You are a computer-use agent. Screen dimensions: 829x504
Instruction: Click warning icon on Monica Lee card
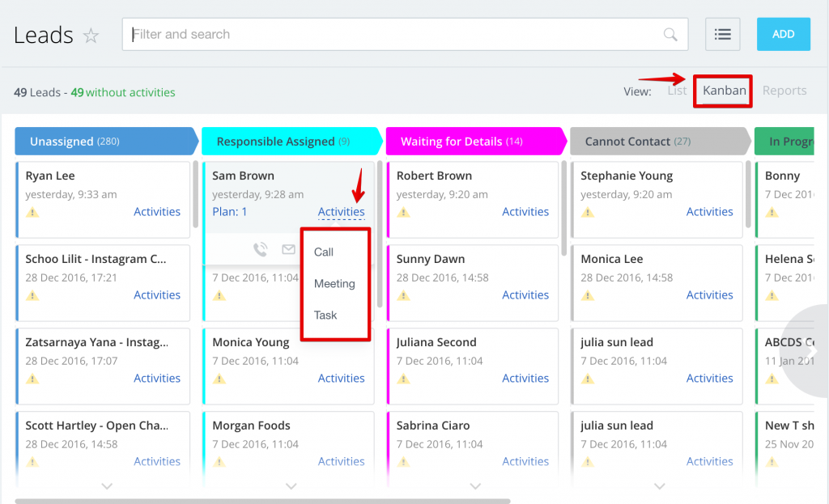(x=588, y=295)
